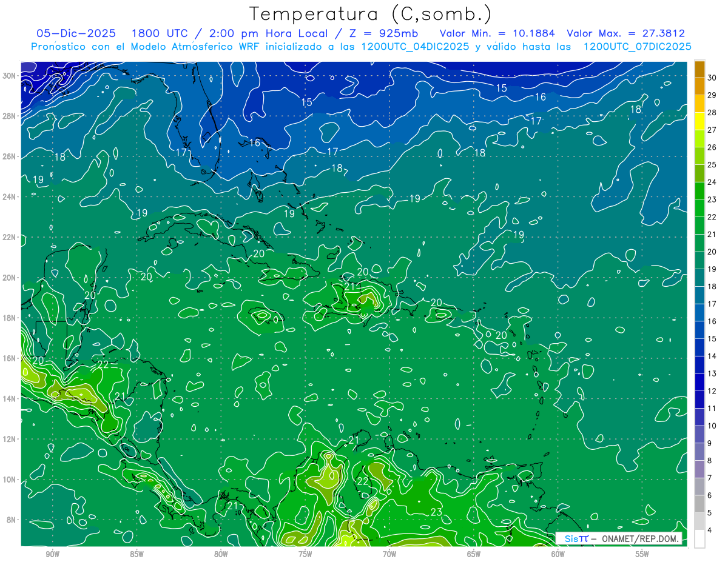Click the number 4 on the color legend
This screenshot has height=562, width=728.
tap(710, 531)
